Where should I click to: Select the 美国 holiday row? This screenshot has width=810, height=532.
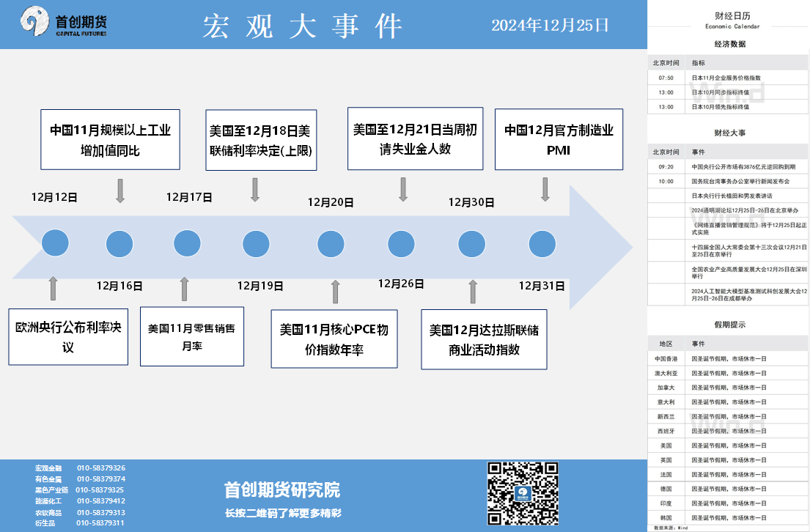[x=728, y=446]
